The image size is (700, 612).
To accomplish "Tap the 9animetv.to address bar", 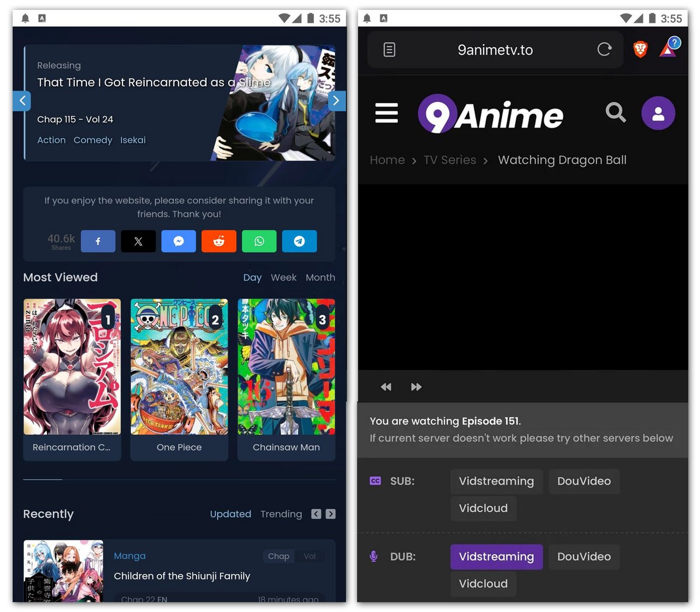I will (x=495, y=50).
